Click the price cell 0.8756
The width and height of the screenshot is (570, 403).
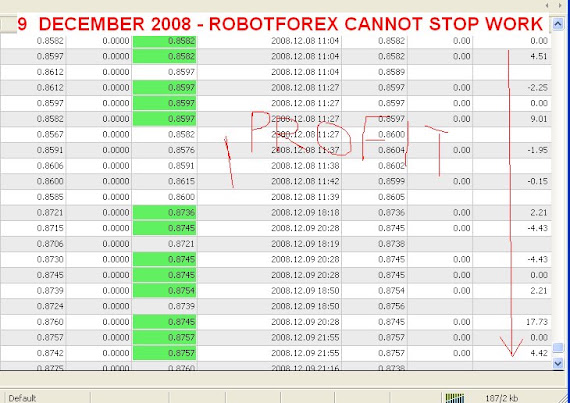click(392, 306)
